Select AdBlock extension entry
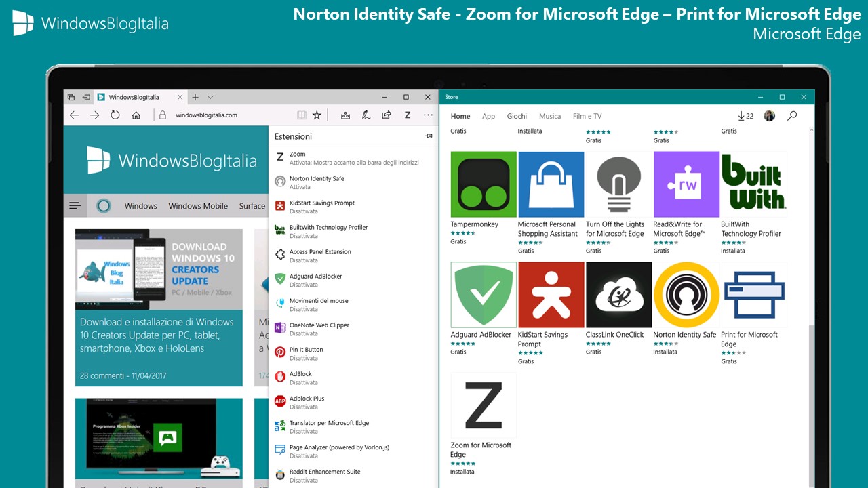Image resolution: width=868 pixels, height=488 pixels. coord(353,378)
